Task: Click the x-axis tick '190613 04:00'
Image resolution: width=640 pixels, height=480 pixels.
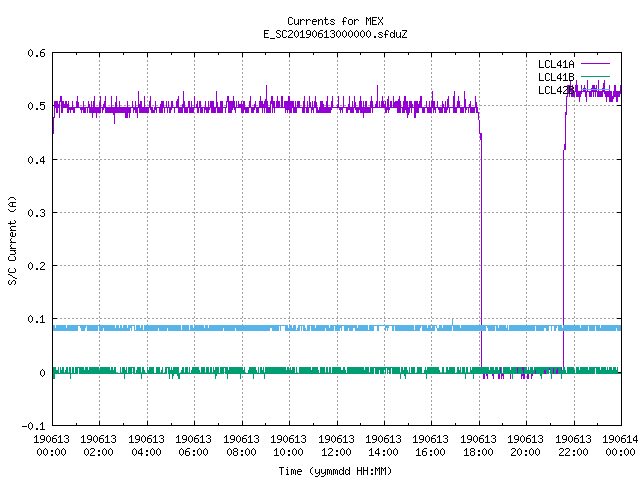Action: (x=147, y=446)
